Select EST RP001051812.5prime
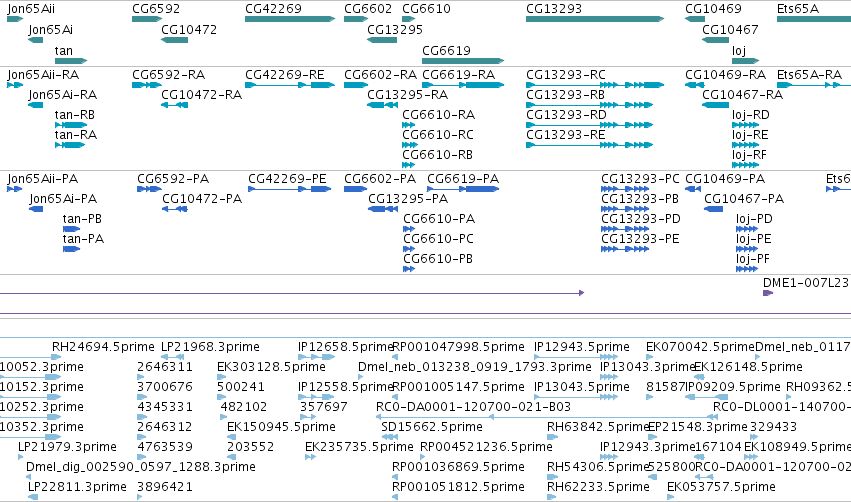851x502 pixels. (x=458, y=487)
